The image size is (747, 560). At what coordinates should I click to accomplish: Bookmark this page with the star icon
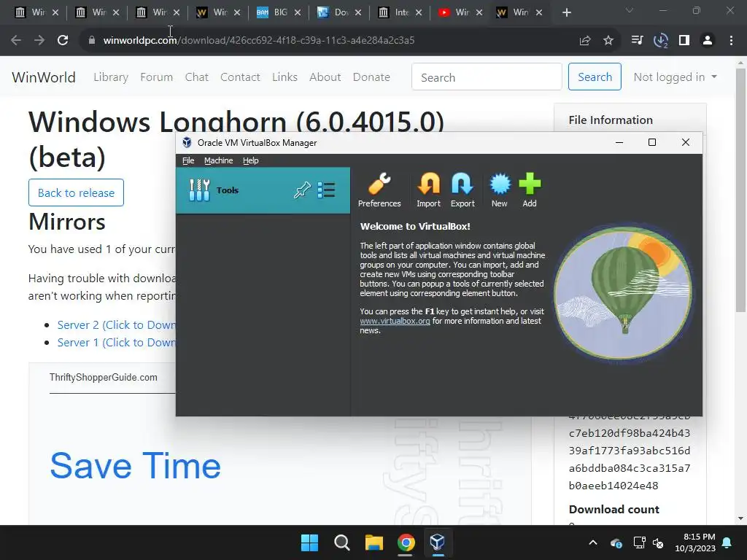click(608, 41)
